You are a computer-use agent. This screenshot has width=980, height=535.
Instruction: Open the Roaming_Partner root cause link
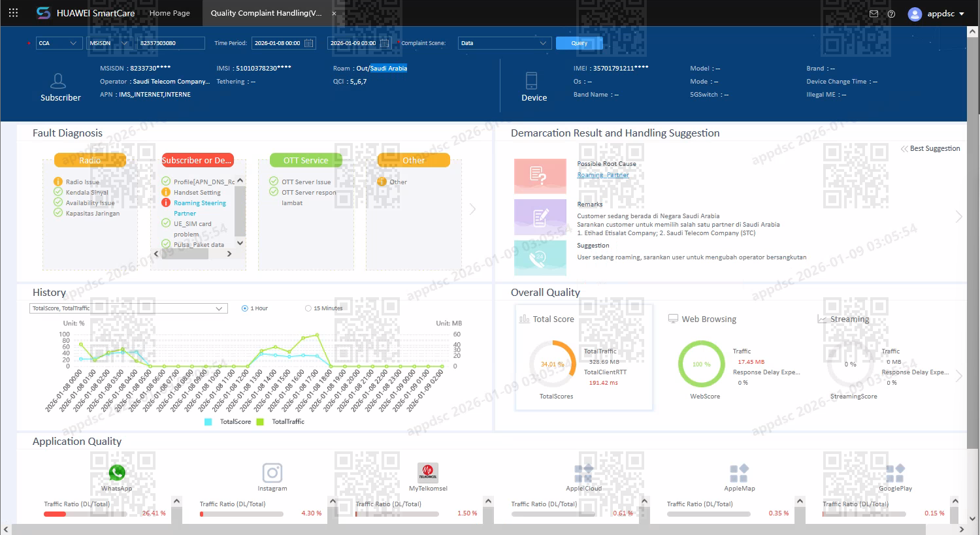click(x=603, y=175)
